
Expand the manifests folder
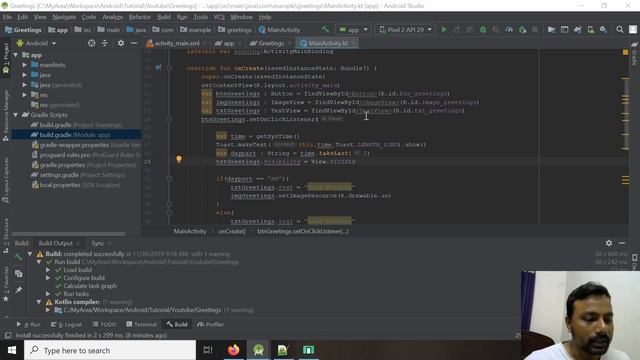coord(25,65)
